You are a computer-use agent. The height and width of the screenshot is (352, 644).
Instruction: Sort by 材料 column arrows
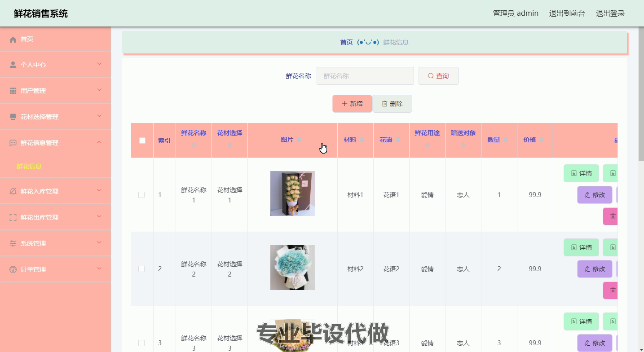click(x=362, y=140)
